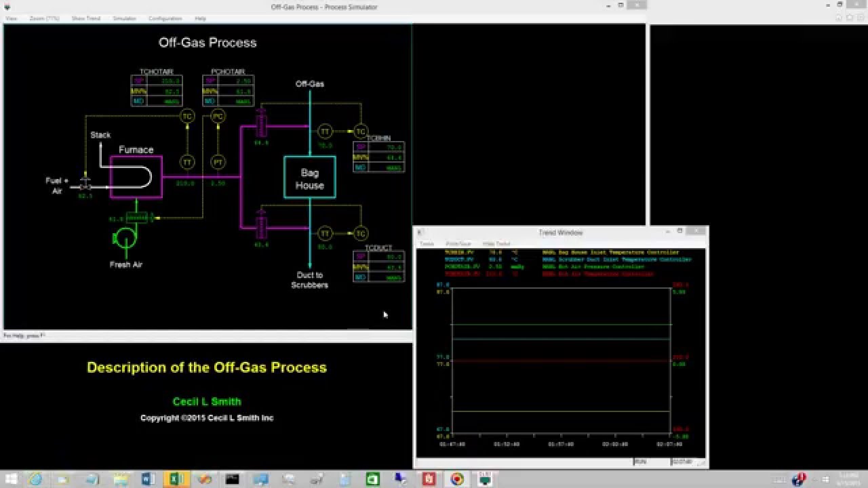Open the Trends menu in Trend Window
This screenshot has width=868, height=488.
click(x=427, y=243)
